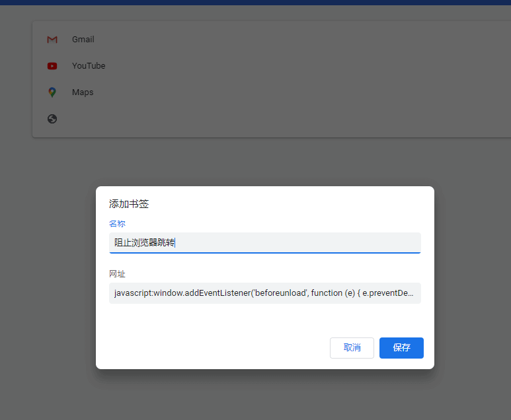The width and height of the screenshot is (511, 420).
Task: Click the red YouTube play icon
Action: point(52,66)
